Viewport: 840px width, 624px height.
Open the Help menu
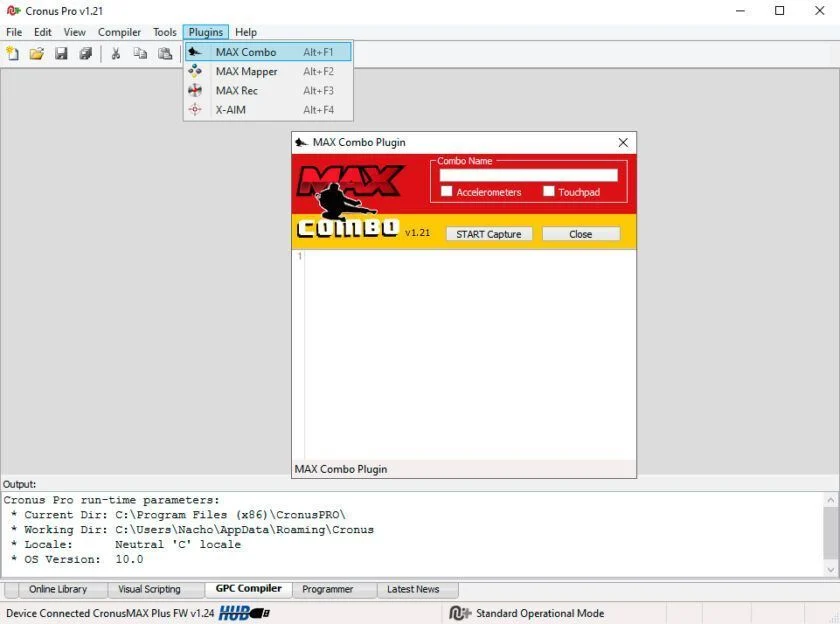[246, 32]
